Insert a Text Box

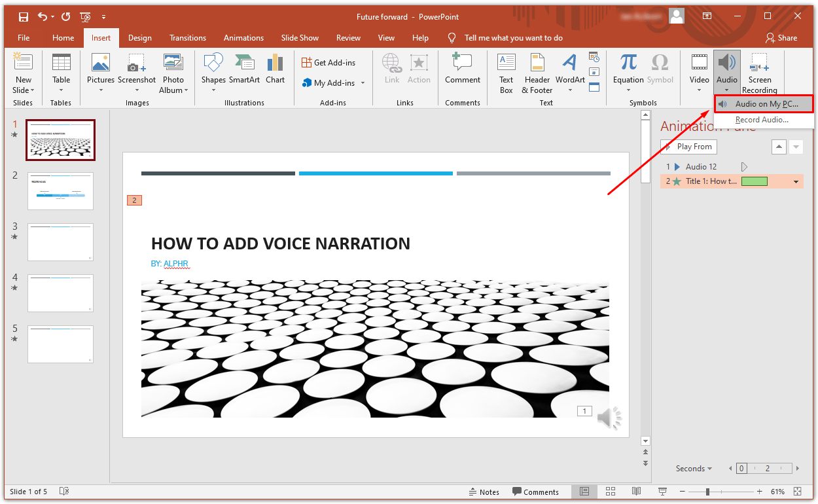(506, 72)
